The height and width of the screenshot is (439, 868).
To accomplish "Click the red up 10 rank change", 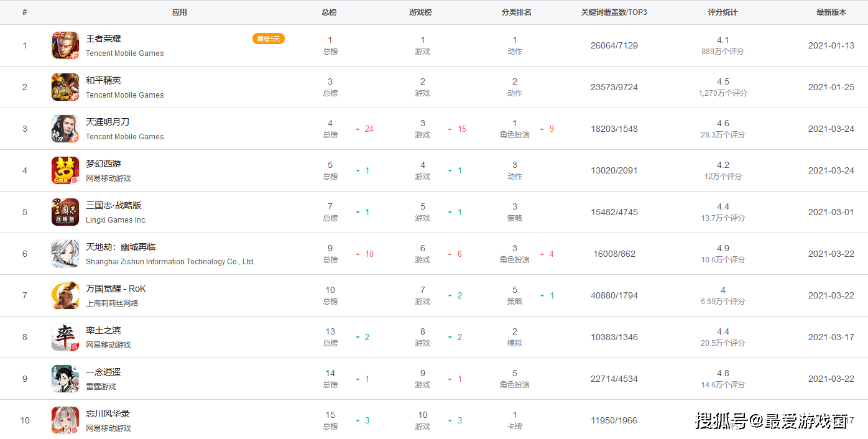I will (365, 254).
